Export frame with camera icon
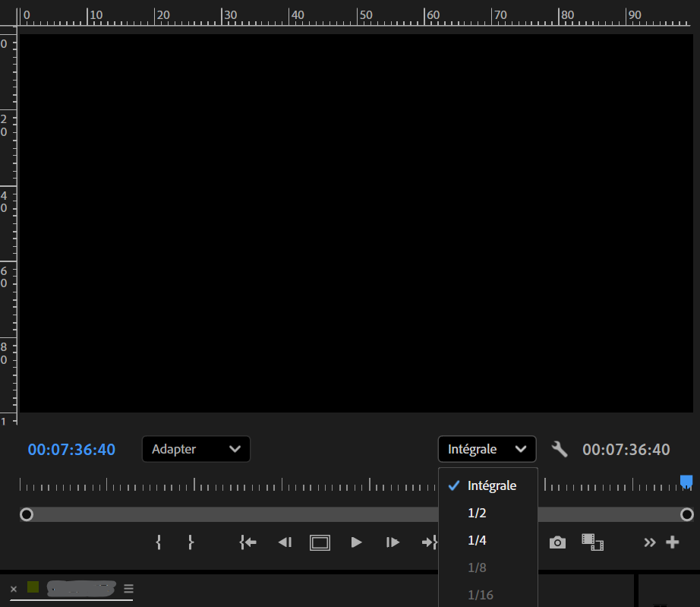The image size is (700, 607). tap(557, 542)
